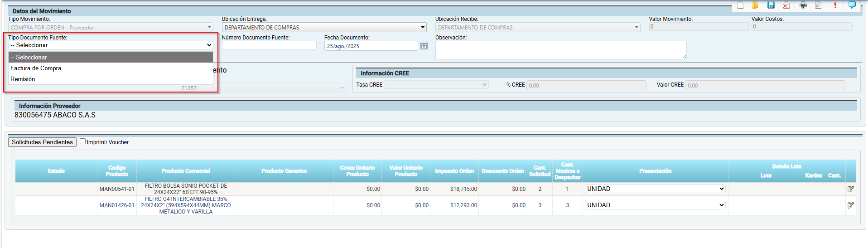Open the yellow folder icon in toolbar
The image size is (868, 248).
pyautogui.click(x=755, y=5)
